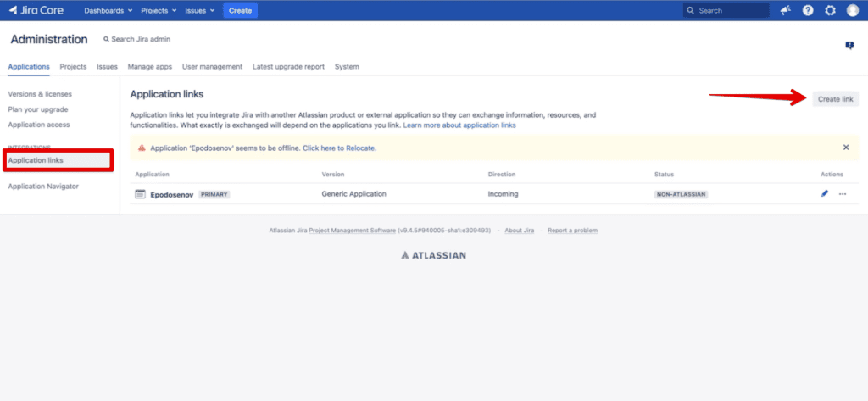Expand the Projects dropdown in top bar
Screen dimensions: 868x401
(x=159, y=10)
